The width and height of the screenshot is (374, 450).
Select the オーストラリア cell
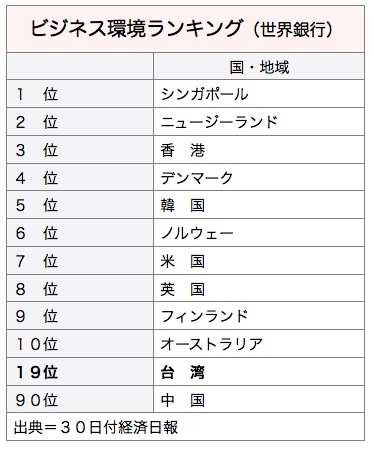coord(259,344)
